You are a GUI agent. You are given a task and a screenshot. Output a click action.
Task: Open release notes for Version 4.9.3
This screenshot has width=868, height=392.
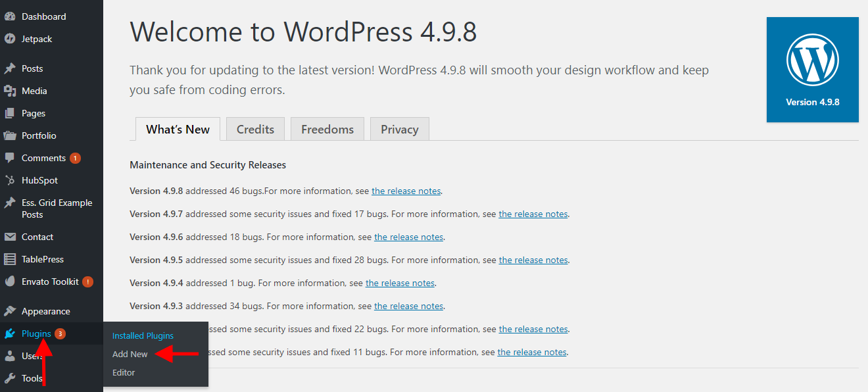point(409,306)
